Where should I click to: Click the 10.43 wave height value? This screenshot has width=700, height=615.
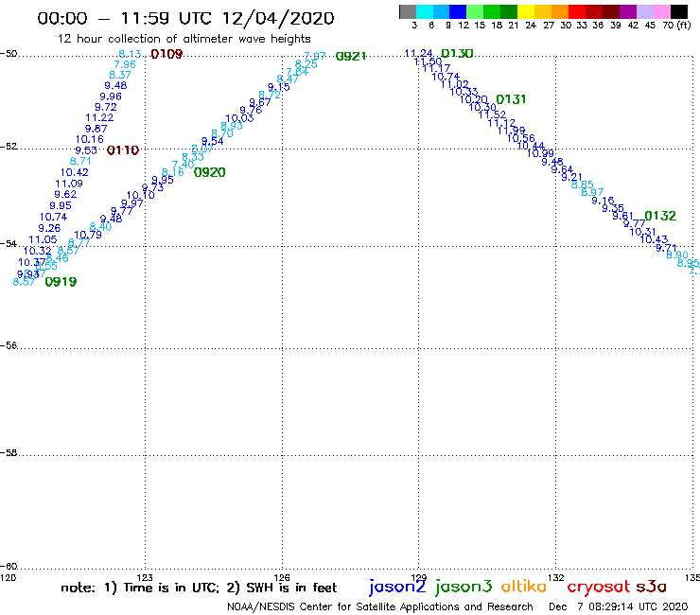coord(654,239)
